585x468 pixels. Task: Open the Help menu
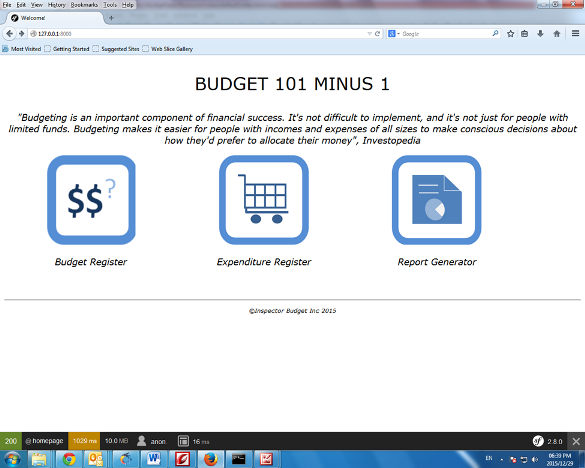click(x=128, y=5)
